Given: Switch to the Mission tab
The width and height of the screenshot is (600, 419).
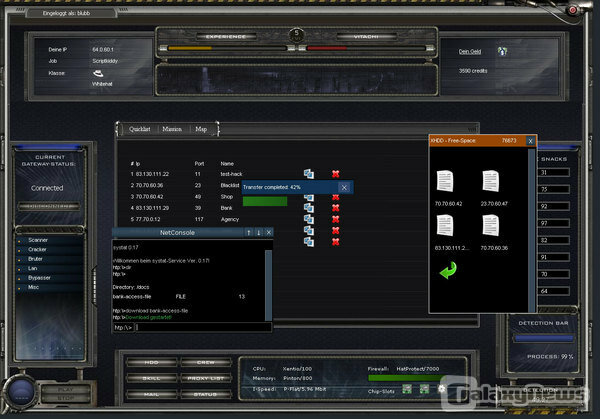Looking at the screenshot, I should (172, 129).
